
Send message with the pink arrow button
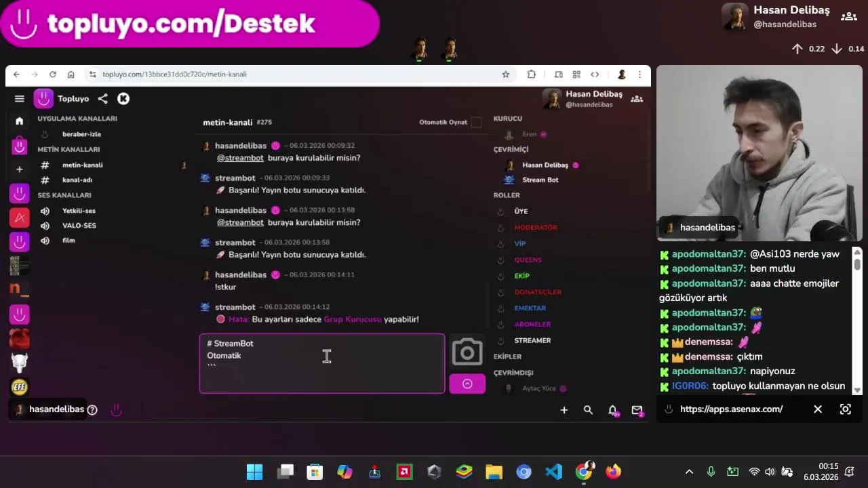467,384
